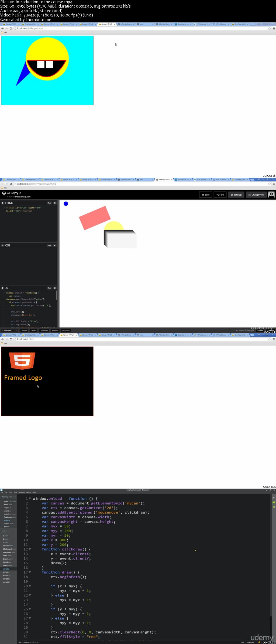Open Chrome menu in the codepen.io window

click(274, 184)
